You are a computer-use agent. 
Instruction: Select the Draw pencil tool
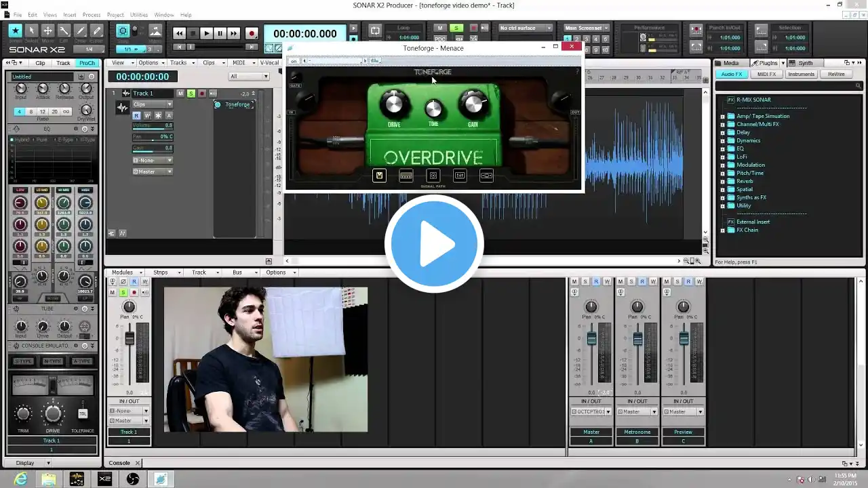pos(81,31)
